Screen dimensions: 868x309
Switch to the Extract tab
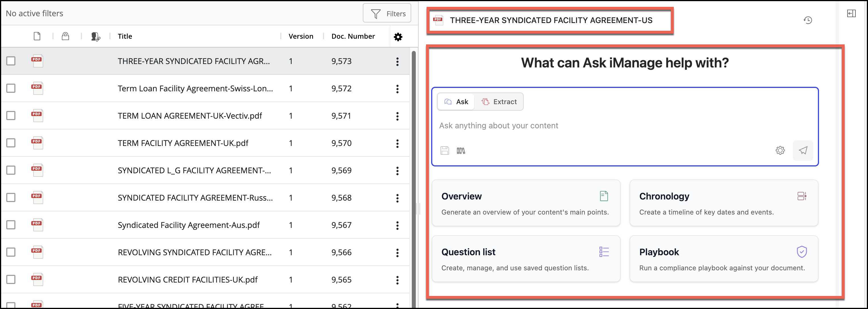(x=499, y=102)
